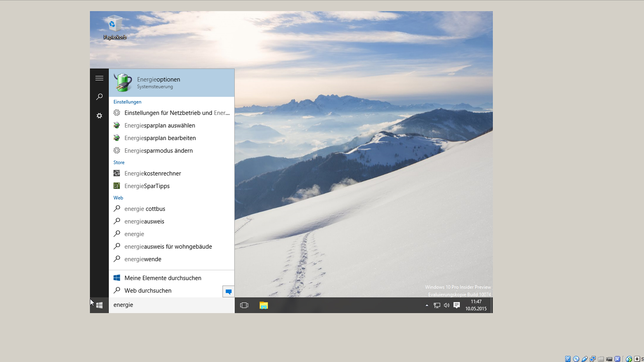This screenshot has width=644, height=362.
Task: Click the Windows Start button
Action: (99, 305)
